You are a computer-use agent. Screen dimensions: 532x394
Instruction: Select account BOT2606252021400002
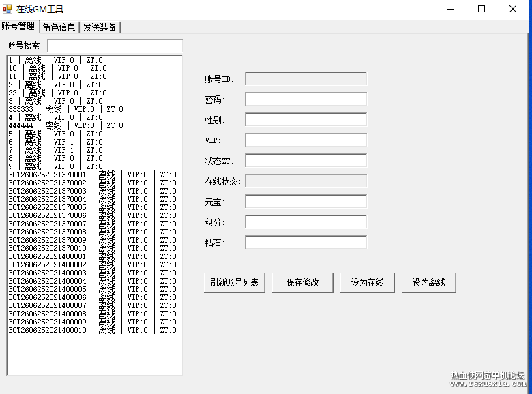tap(94, 264)
